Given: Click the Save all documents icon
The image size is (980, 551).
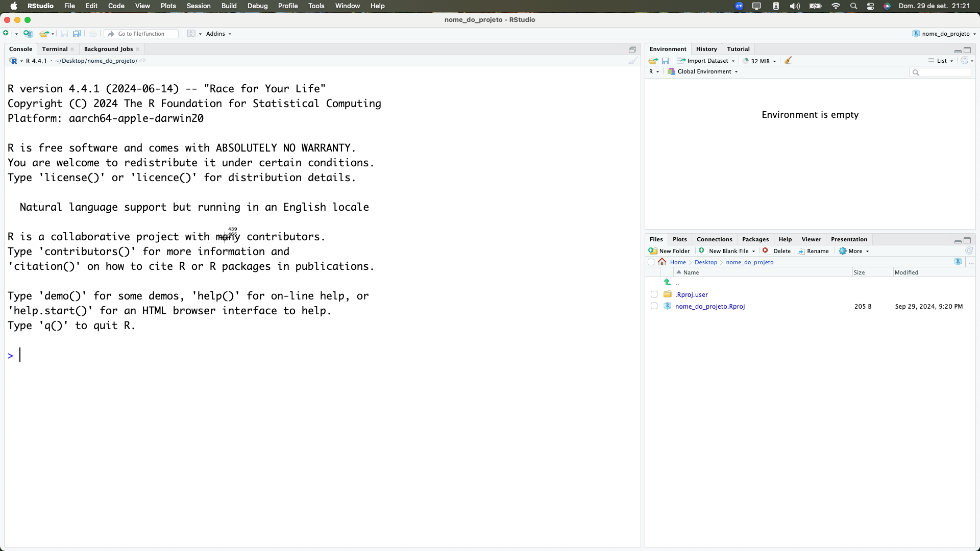Looking at the screenshot, I should (x=77, y=34).
